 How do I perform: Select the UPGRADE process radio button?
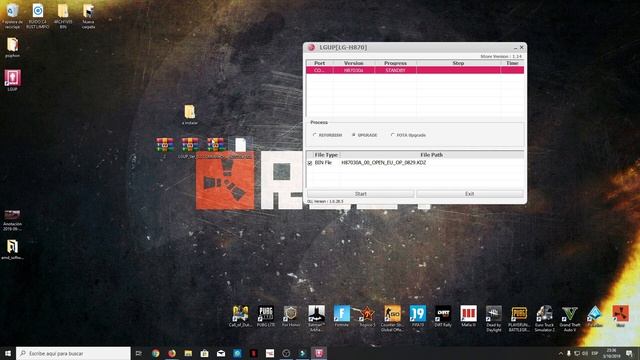click(353, 135)
